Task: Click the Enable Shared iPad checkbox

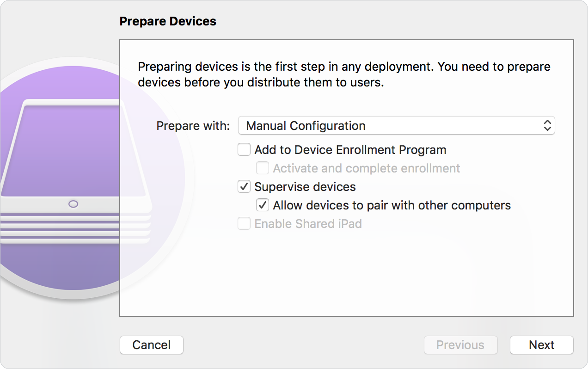Action: click(x=244, y=224)
